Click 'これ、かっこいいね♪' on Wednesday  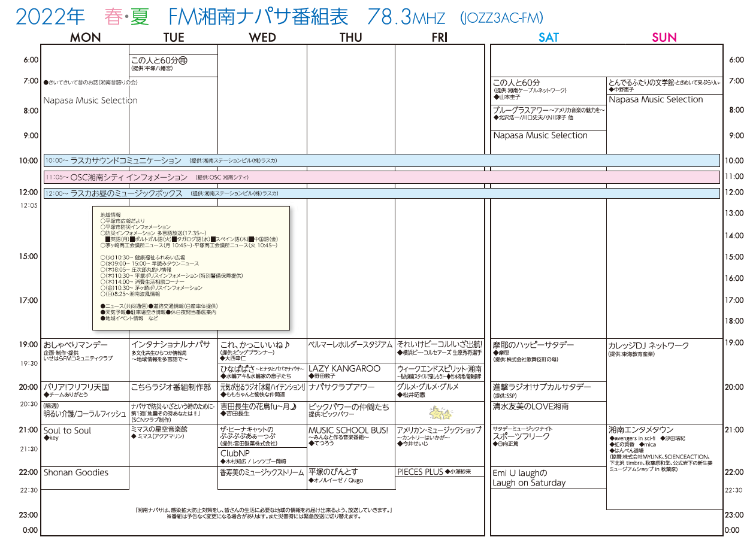tap(255, 345)
